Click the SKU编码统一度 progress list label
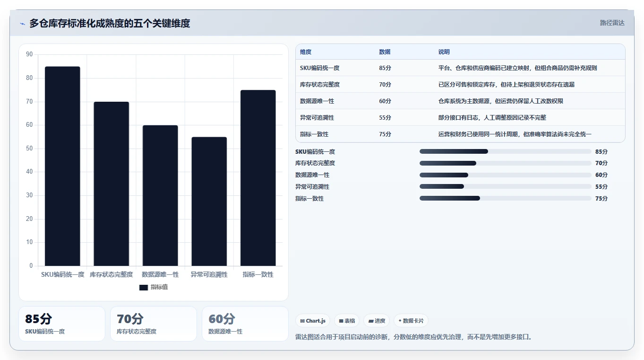Viewport: 644px width, 360px height. tap(315, 152)
